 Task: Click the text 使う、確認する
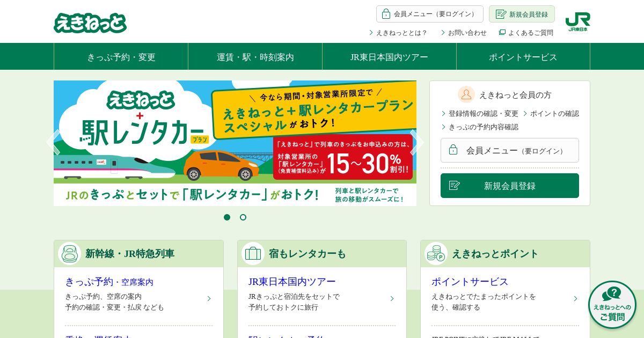point(456,307)
